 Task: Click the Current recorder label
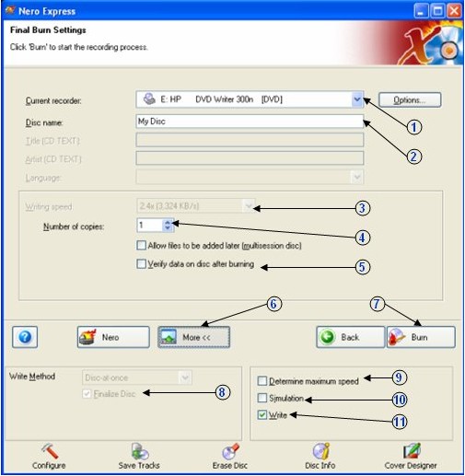(x=53, y=100)
